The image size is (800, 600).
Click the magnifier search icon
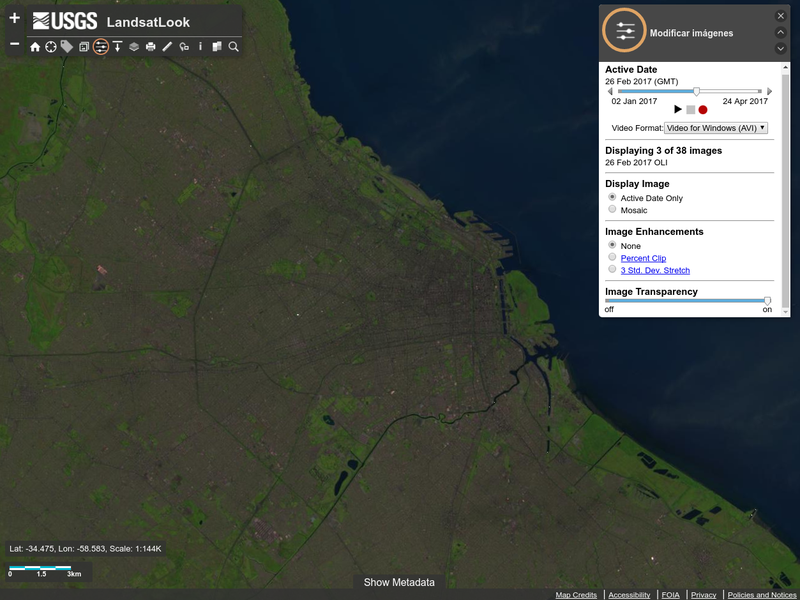pyautogui.click(x=233, y=47)
